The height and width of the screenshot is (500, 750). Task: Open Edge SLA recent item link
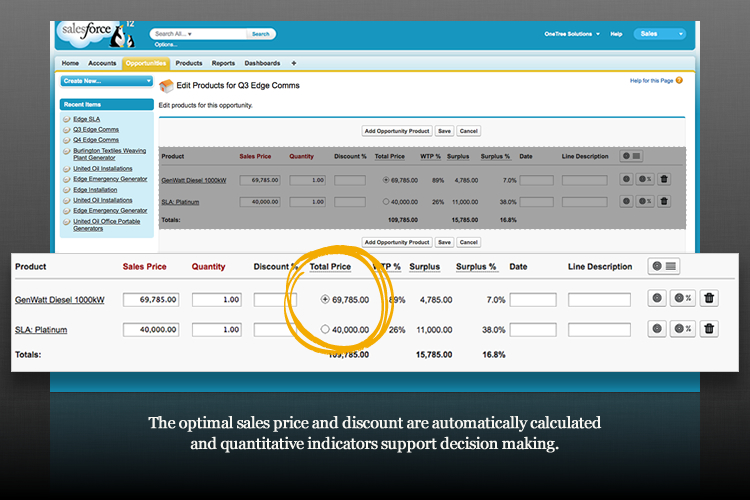tap(87, 119)
